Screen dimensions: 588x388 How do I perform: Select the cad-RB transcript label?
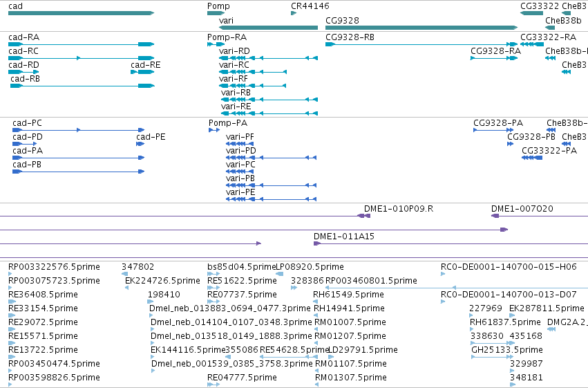25,79
